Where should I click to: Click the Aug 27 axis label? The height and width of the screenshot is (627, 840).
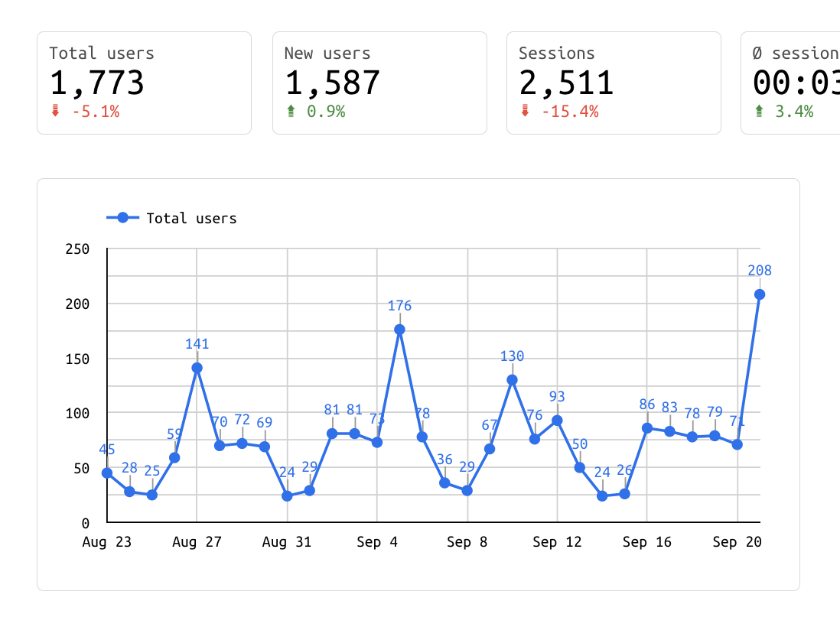tap(197, 542)
